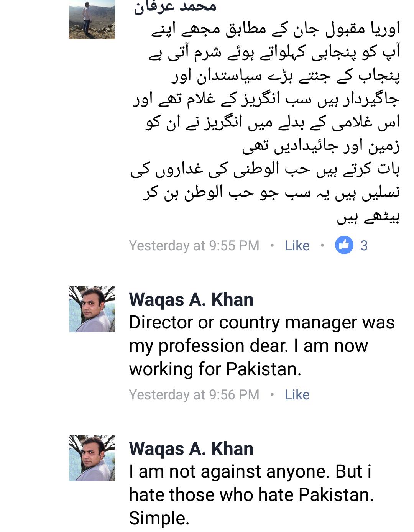Open the reaction count 3 list
Viewport: 414px width, 532px height.
click(x=364, y=246)
